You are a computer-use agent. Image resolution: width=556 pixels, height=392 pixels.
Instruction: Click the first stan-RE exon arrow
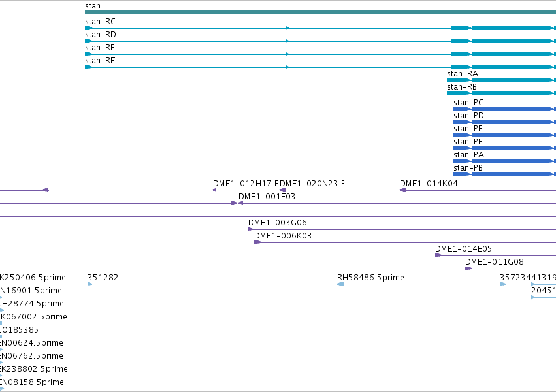[x=89, y=67]
